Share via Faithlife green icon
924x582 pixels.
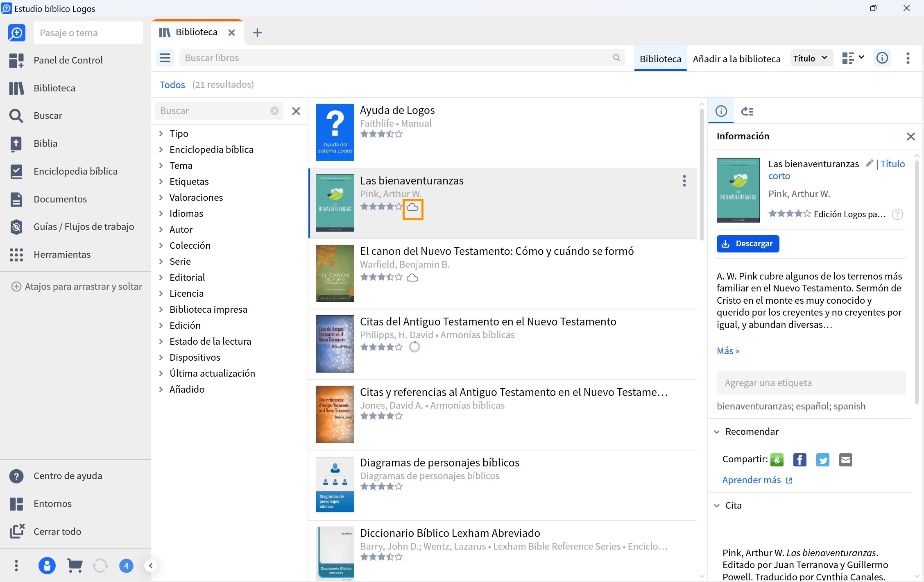coord(777,460)
